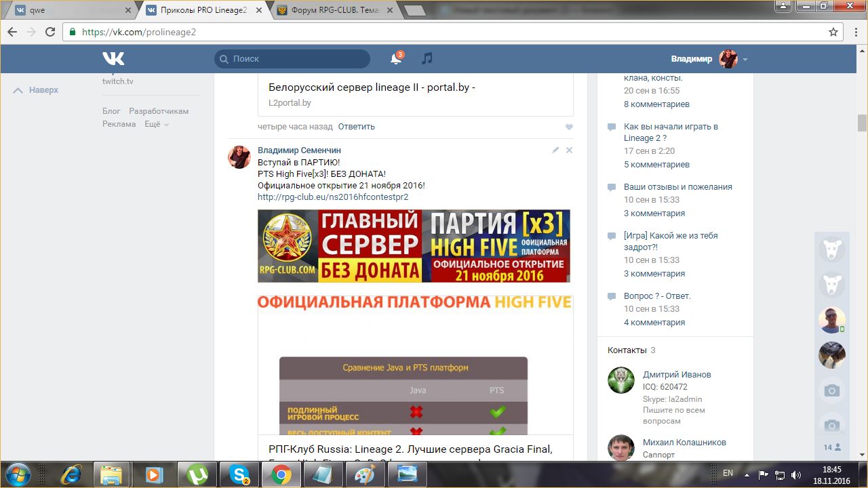Click the edit pencil on Владимир's comment
The image size is (868, 488).
point(555,150)
